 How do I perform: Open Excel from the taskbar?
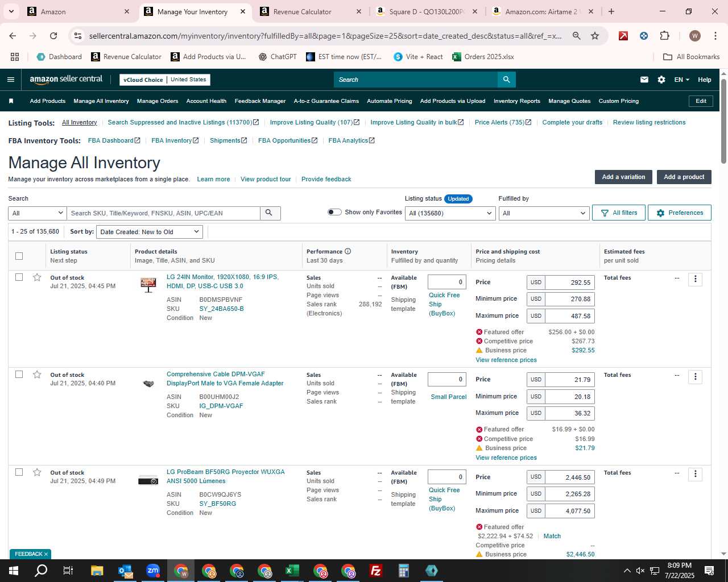click(292, 571)
